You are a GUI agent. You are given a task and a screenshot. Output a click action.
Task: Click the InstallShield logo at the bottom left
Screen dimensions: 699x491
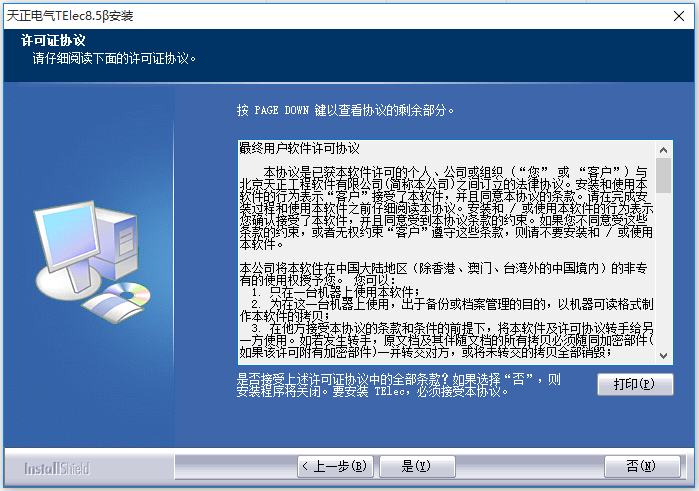56,468
